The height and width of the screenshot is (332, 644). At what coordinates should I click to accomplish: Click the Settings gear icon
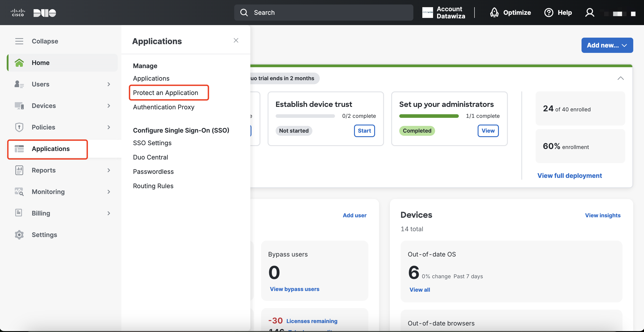coord(19,235)
